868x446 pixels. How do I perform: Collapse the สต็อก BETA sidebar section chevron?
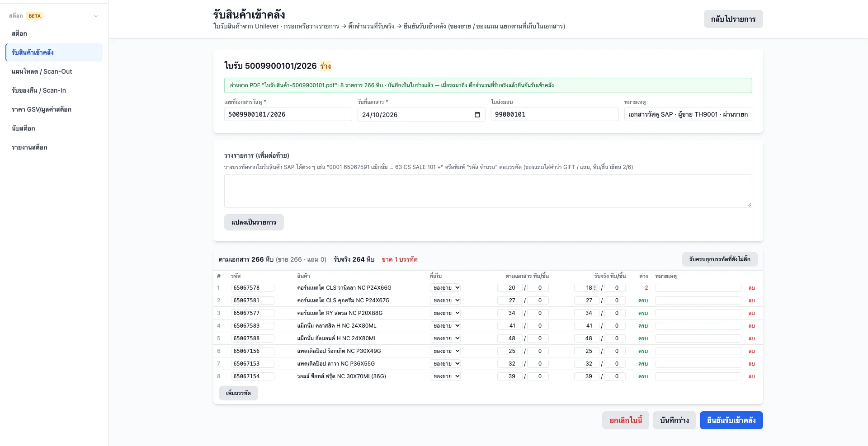coord(96,16)
